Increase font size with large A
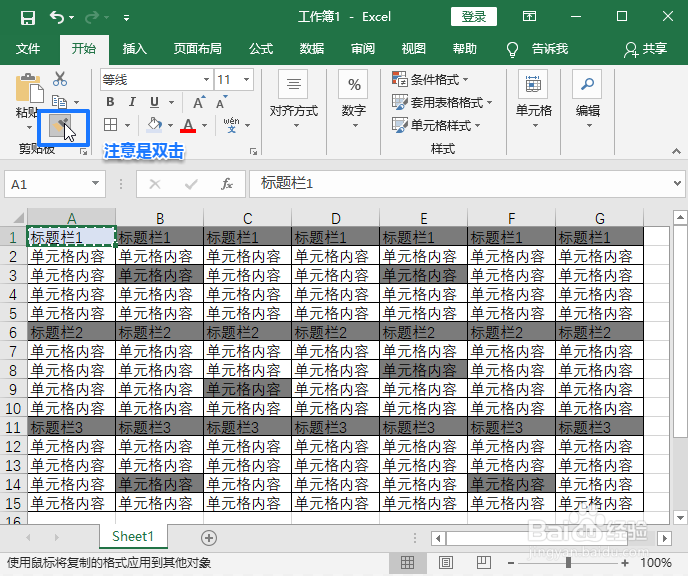 click(x=199, y=102)
